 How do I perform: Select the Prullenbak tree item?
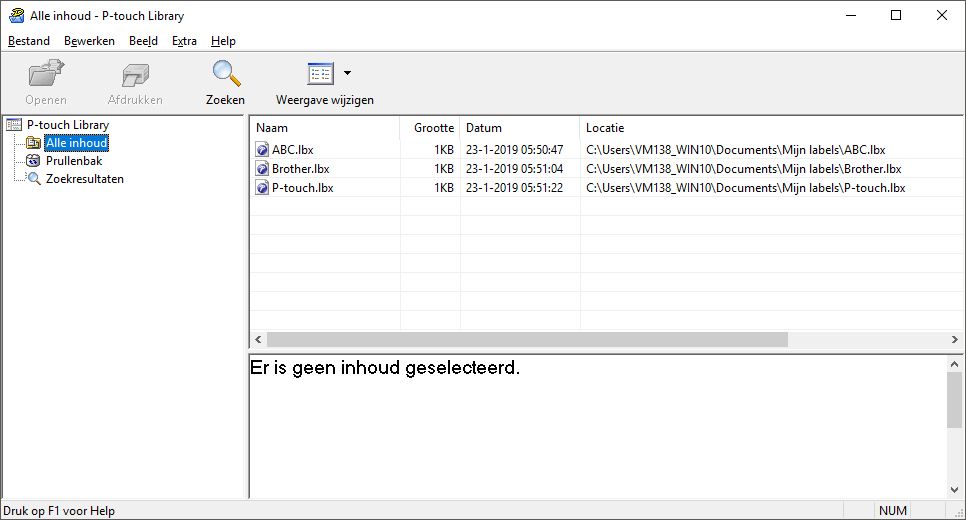[74, 161]
